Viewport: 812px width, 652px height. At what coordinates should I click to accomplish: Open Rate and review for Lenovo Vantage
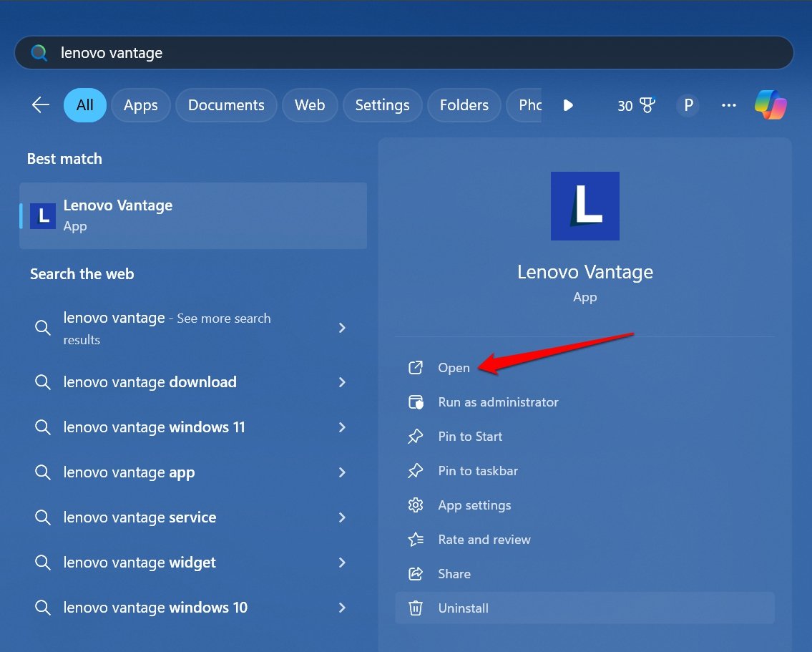click(x=484, y=539)
